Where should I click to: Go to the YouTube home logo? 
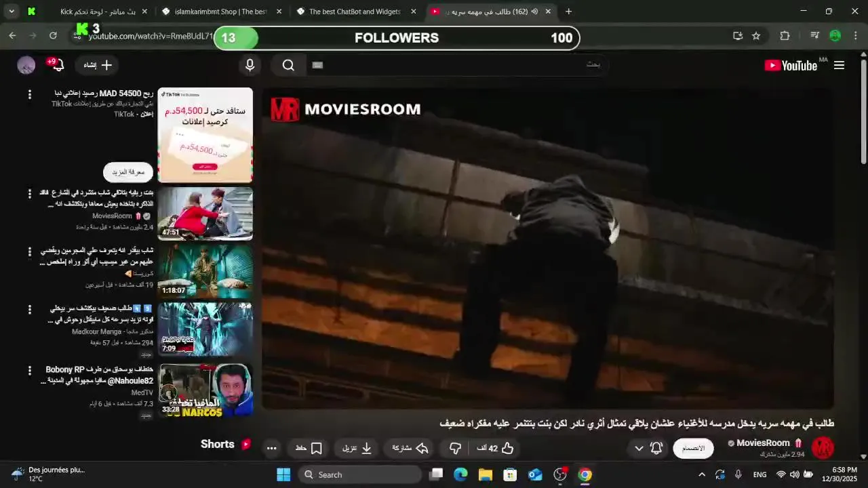coord(791,65)
